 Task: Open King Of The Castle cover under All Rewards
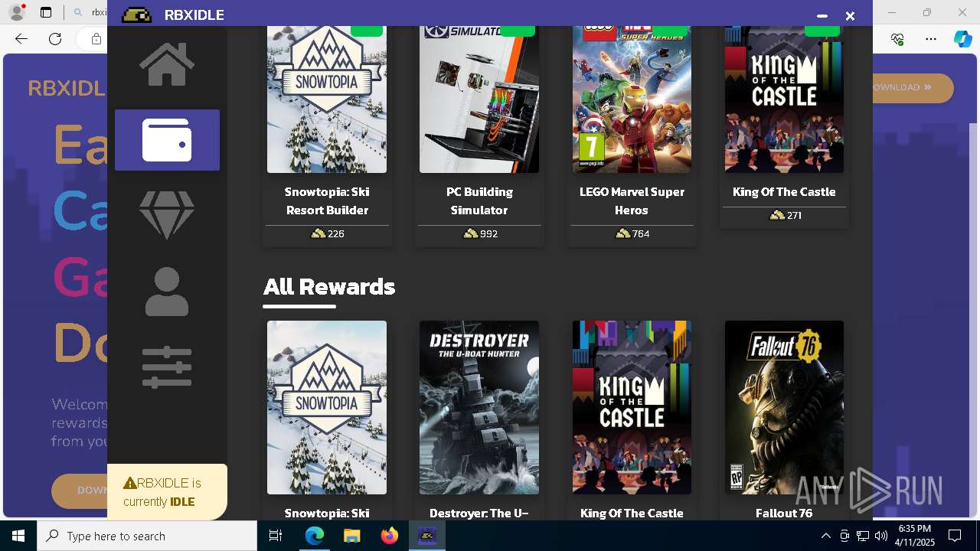(632, 407)
